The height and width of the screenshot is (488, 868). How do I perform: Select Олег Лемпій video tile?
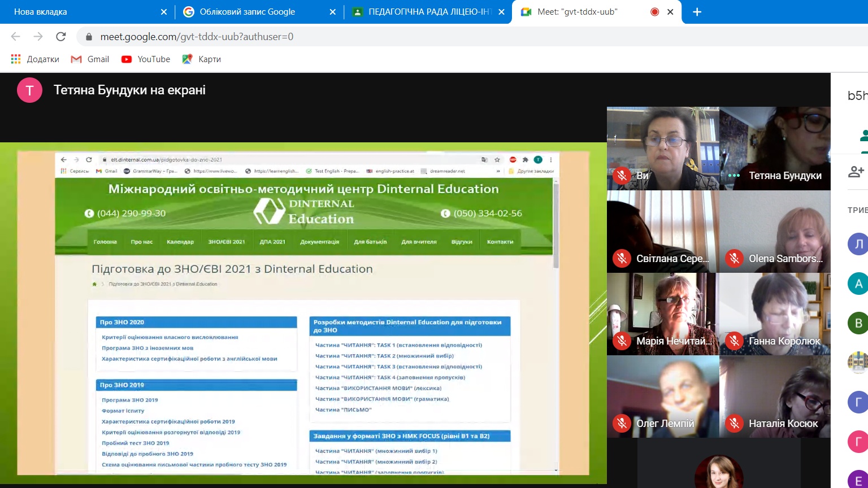coord(663,396)
